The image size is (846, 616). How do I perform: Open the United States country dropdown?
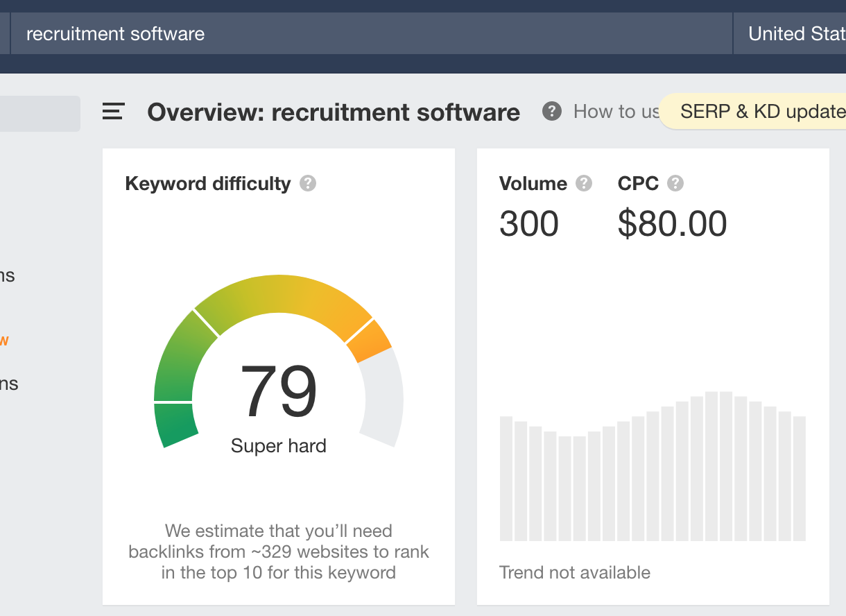pos(794,34)
